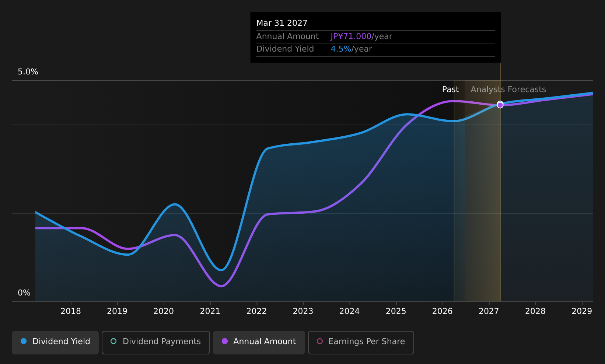Enable the Dividend Payments series

(156, 343)
